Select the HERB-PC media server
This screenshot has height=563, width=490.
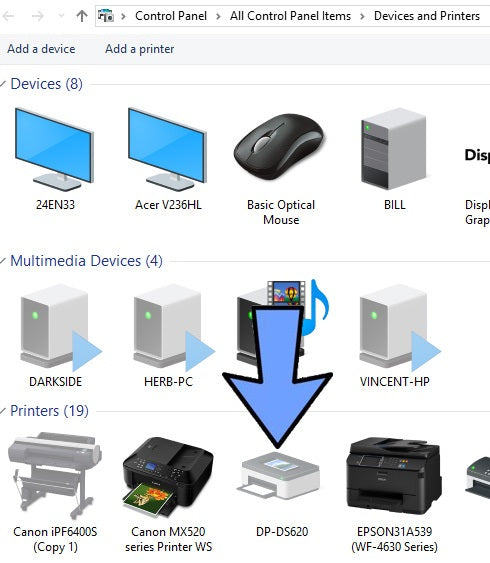click(x=169, y=336)
